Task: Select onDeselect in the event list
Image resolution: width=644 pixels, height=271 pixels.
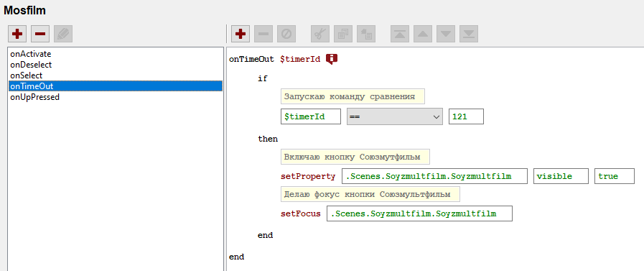Action: (116, 65)
